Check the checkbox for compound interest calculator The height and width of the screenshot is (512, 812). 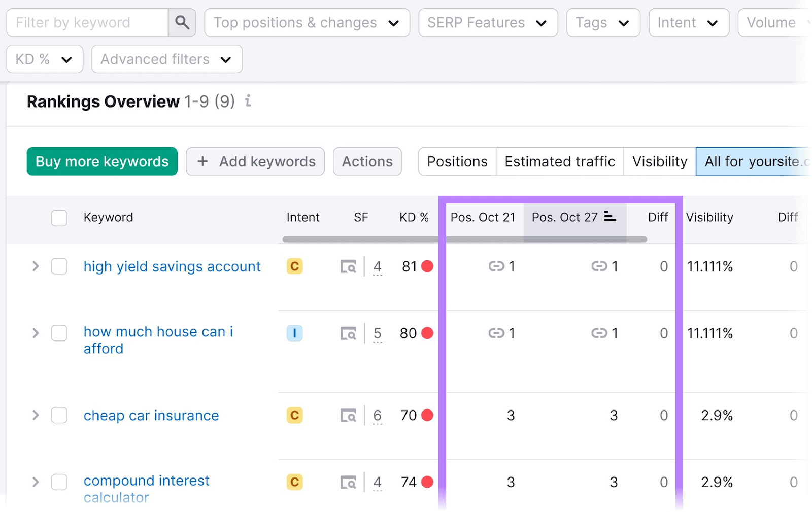59,482
